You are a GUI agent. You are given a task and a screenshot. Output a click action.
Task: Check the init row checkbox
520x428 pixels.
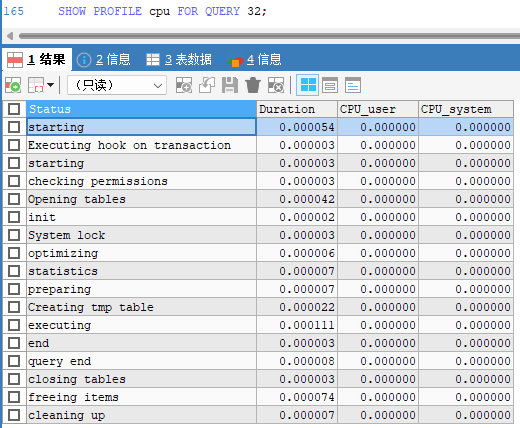click(x=14, y=217)
